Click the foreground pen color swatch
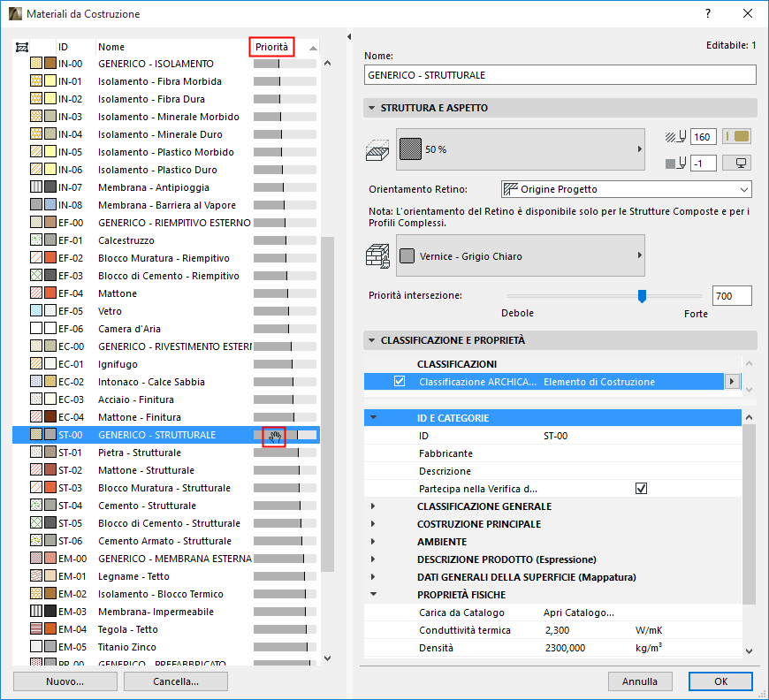Image resolution: width=769 pixels, height=700 pixels. pos(736,136)
